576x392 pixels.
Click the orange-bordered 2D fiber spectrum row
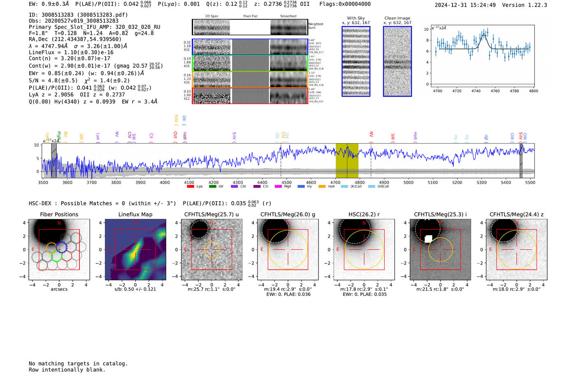point(250,79)
